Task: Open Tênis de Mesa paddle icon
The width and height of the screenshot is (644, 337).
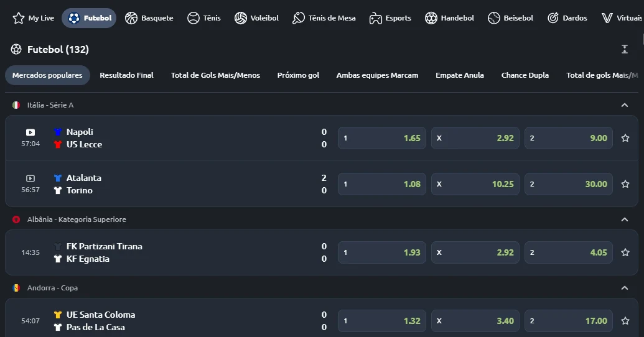Action: coord(298,18)
